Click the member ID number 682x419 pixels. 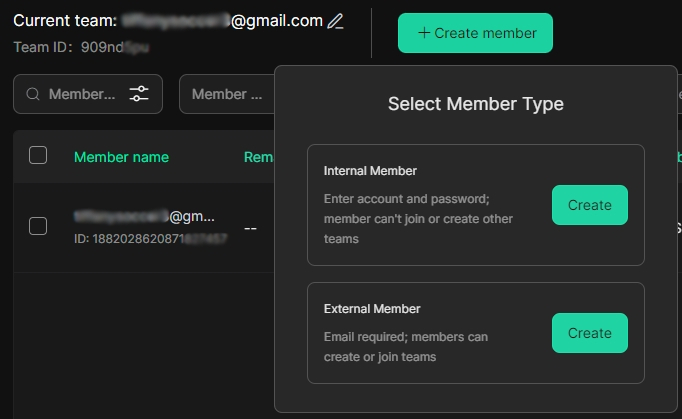150,238
